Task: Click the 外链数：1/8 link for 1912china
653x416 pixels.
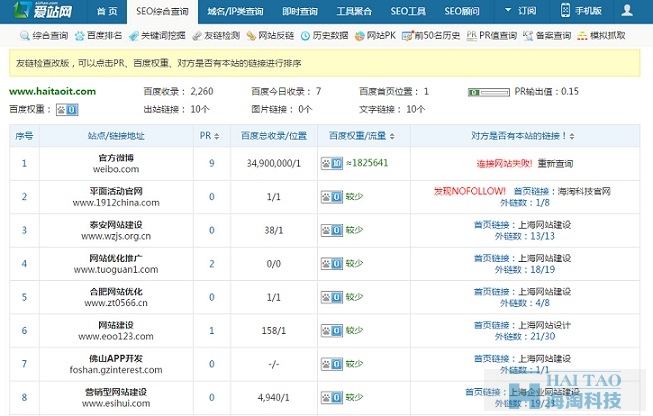Action: 525,203
